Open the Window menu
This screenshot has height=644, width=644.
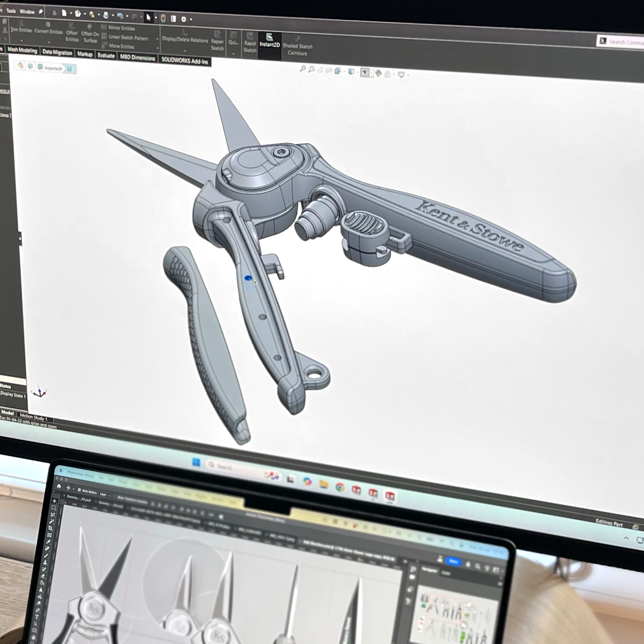[27, 12]
